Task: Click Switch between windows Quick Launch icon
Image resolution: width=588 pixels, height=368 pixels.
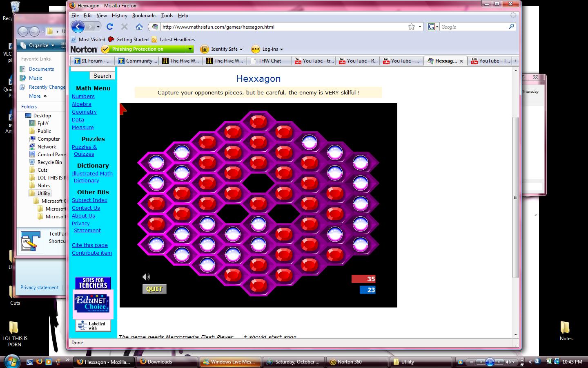Action: tap(30, 361)
